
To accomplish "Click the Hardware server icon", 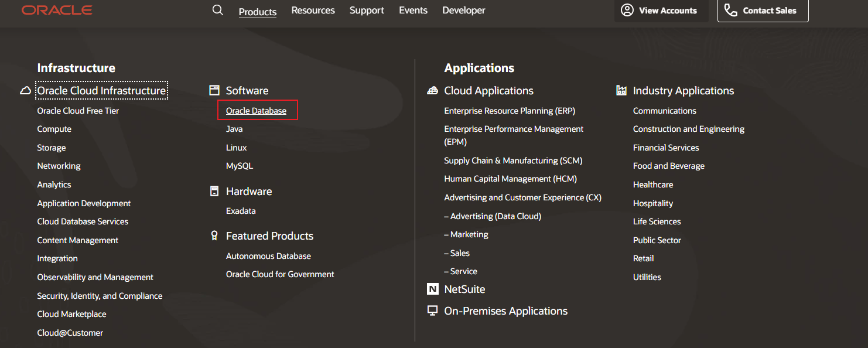I will (214, 191).
